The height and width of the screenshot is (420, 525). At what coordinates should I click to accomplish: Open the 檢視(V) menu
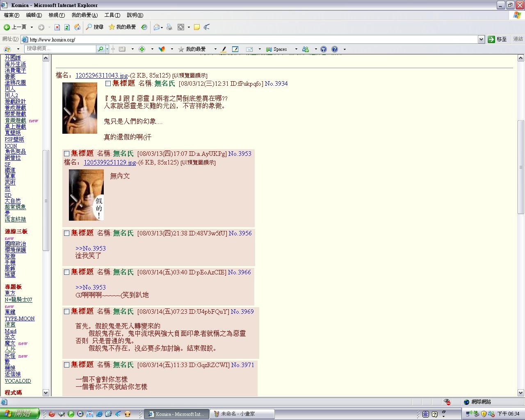[57, 15]
